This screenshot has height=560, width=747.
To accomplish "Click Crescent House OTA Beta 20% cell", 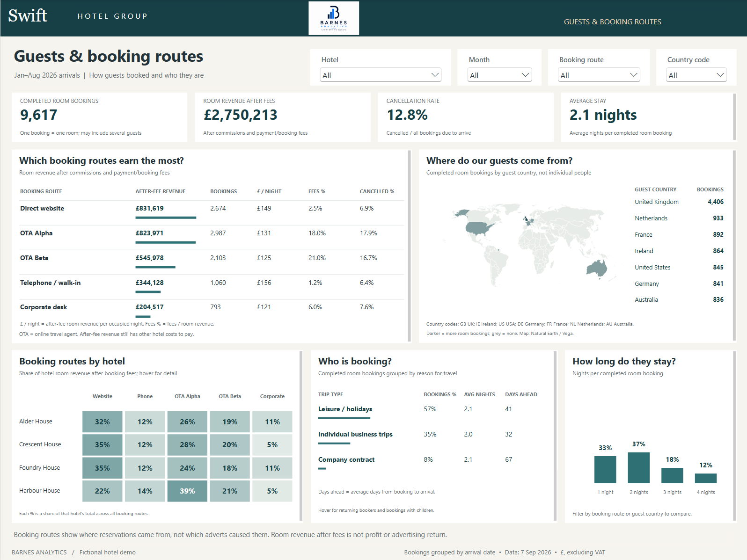I will 230,444.
